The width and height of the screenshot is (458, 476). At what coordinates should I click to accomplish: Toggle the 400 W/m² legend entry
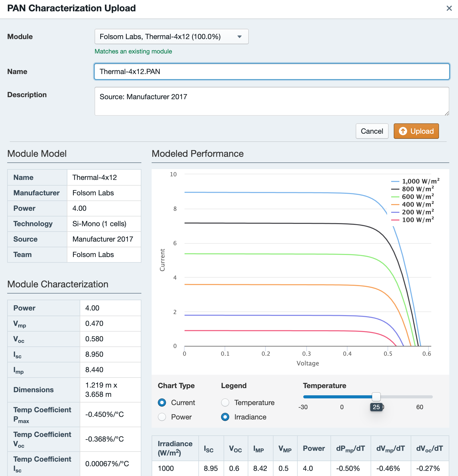pyautogui.click(x=413, y=204)
